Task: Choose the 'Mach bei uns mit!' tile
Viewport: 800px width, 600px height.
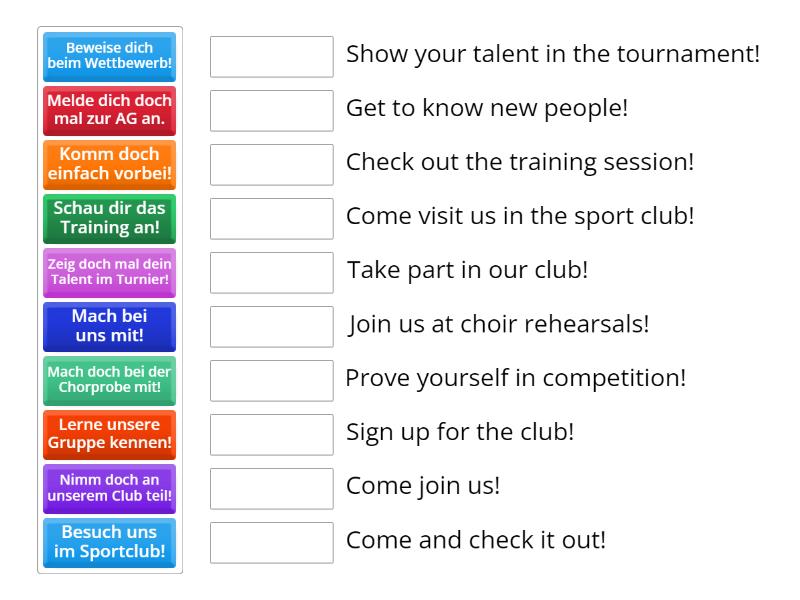Action: [110, 327]
